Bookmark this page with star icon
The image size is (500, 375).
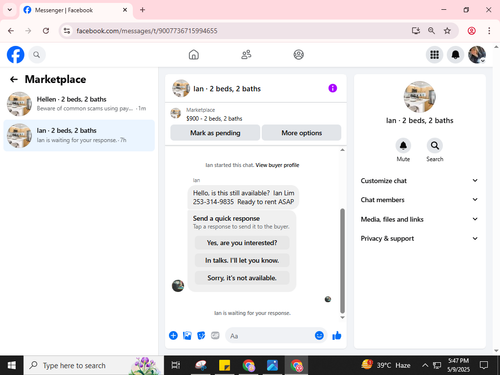pos(447,31)
